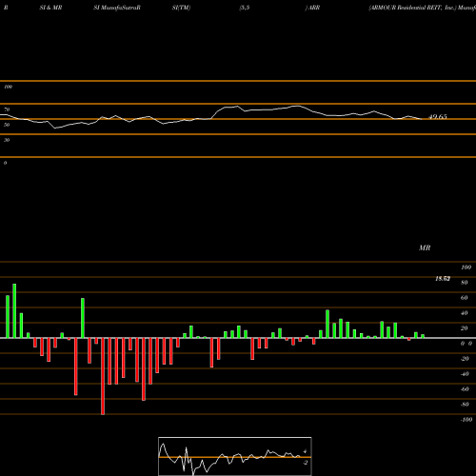Screen dimensions: 476x476
Task: Click the MR axis label -100
Action: click(x=466, y=420)
